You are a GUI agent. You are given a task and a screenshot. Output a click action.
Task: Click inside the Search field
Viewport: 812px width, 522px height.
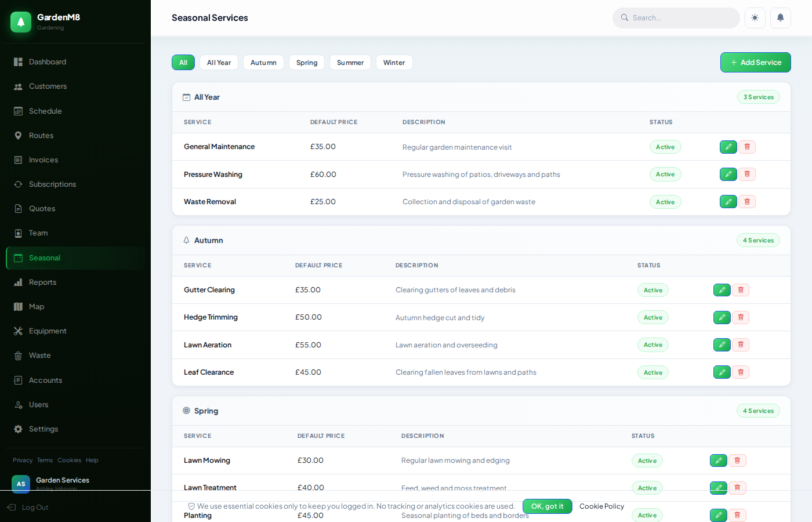tap(676, 18)
